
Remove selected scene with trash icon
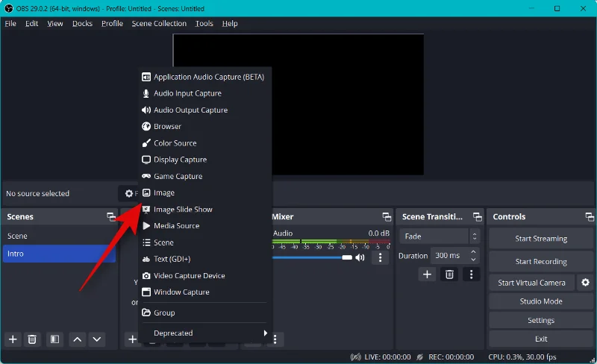32,339
